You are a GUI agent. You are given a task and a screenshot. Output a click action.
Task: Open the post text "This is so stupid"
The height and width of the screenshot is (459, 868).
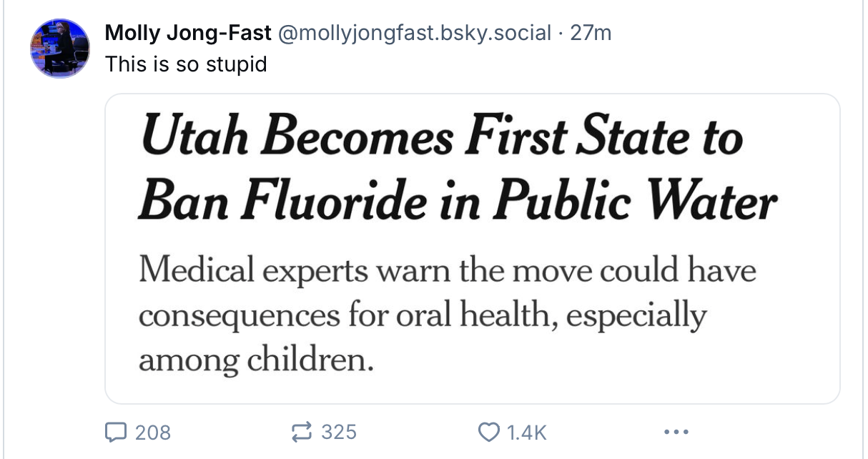tap(186, 64)
